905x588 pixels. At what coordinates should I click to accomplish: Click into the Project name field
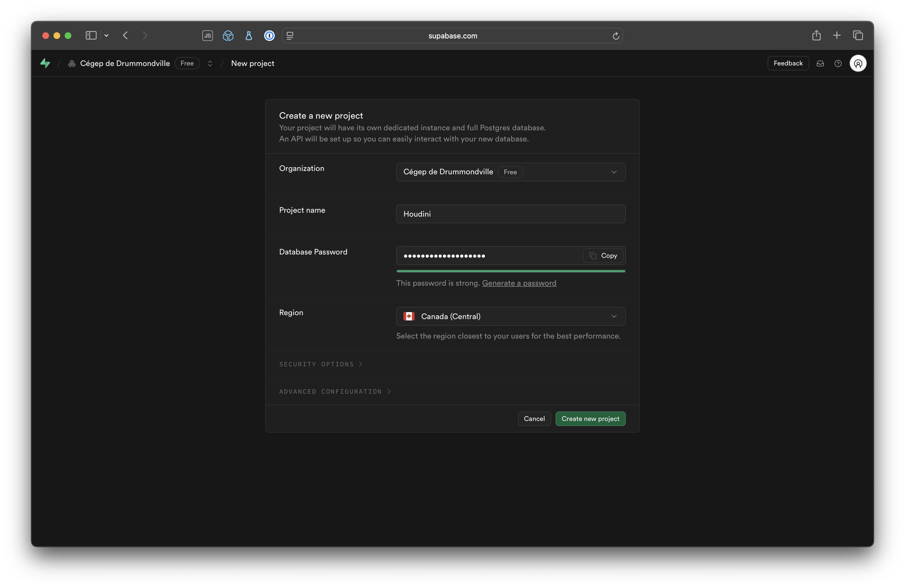511,214
